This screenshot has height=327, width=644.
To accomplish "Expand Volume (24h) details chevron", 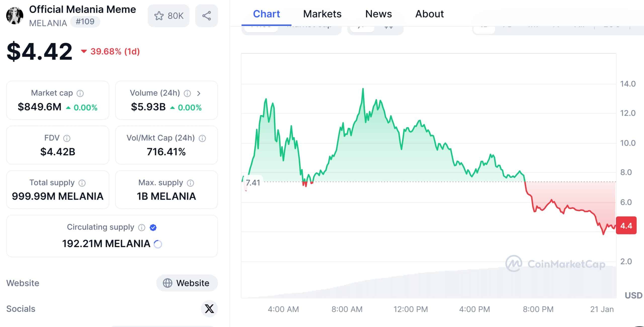I will click(199, 93).
